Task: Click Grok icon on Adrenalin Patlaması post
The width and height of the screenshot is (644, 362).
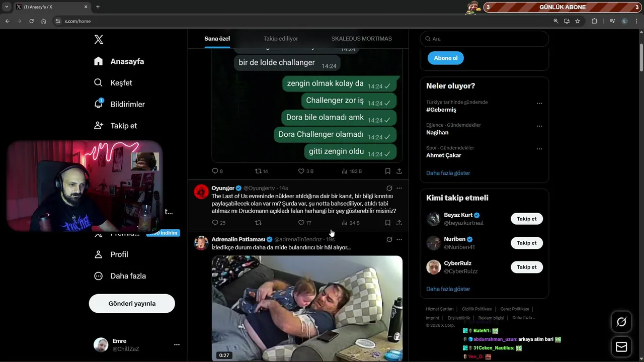Action: 389,239
